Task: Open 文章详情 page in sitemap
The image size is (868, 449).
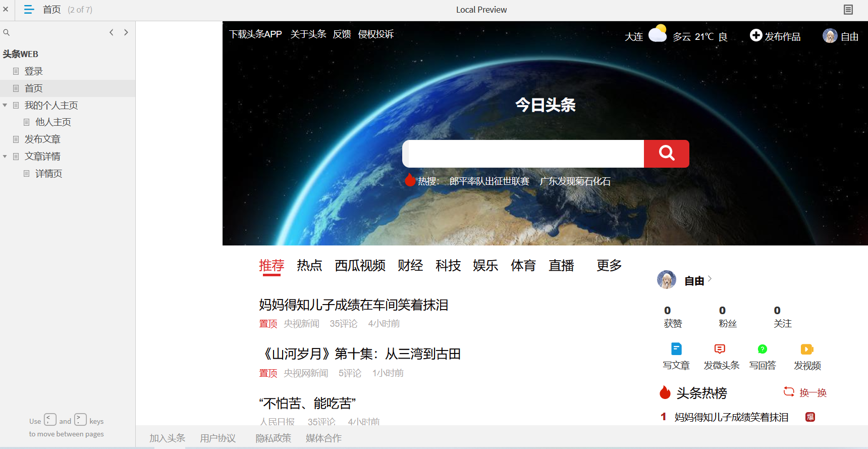Action: click(42, 156)
